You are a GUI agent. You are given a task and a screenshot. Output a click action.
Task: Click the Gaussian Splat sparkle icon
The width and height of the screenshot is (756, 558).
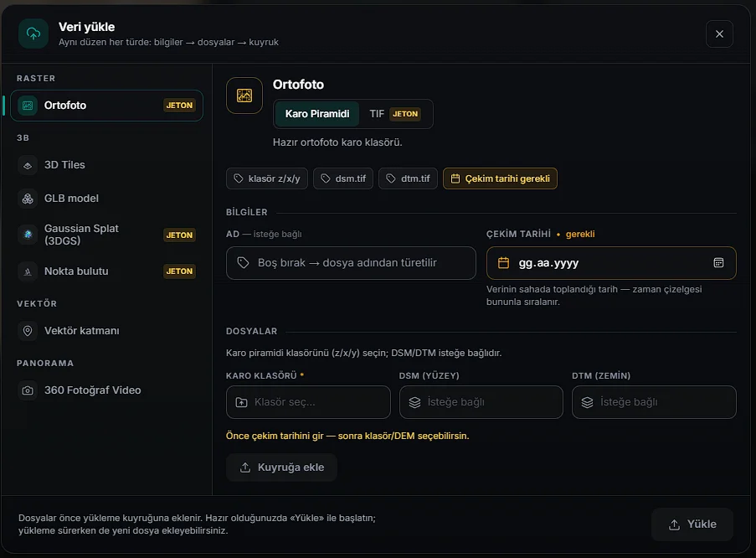click(28, 235)
